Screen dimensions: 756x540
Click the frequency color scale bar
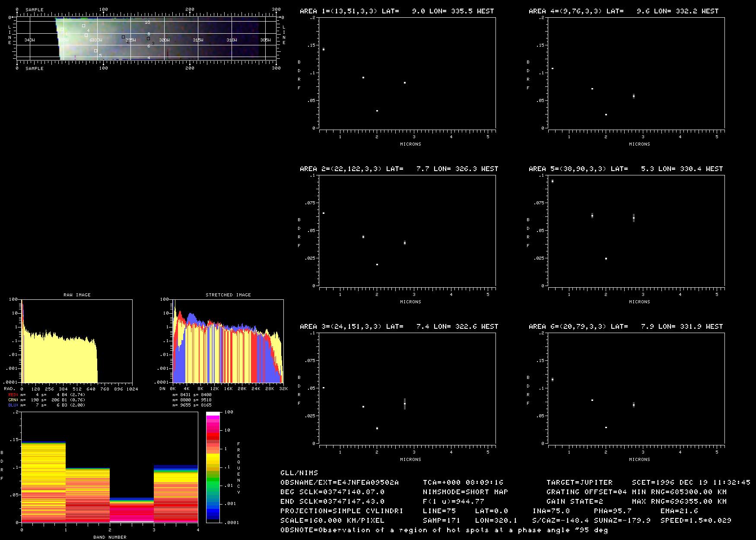(x=213, y=467)
